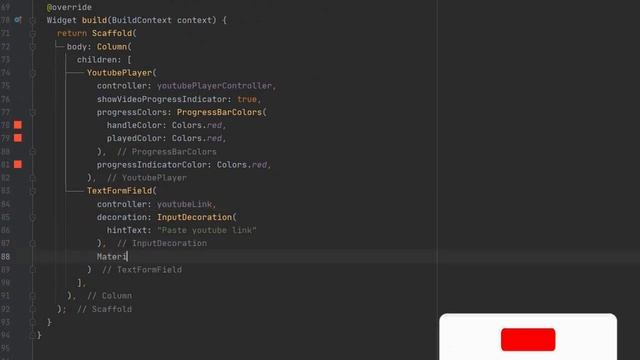The width and height of the screenshot is (640, 360).
Task: Click the TextFormField( constructor name
Action: click(119, 191)
